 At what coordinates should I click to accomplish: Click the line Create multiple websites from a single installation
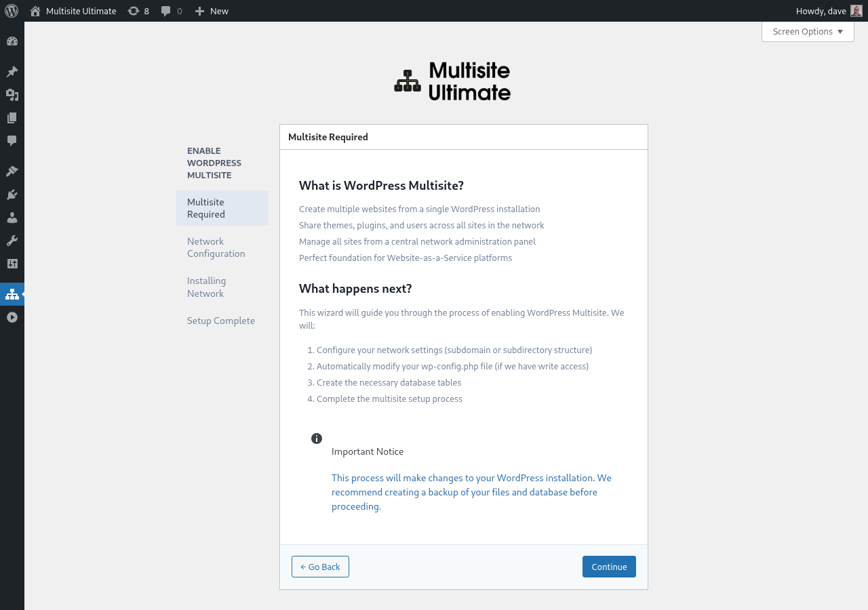pos(420,209)
